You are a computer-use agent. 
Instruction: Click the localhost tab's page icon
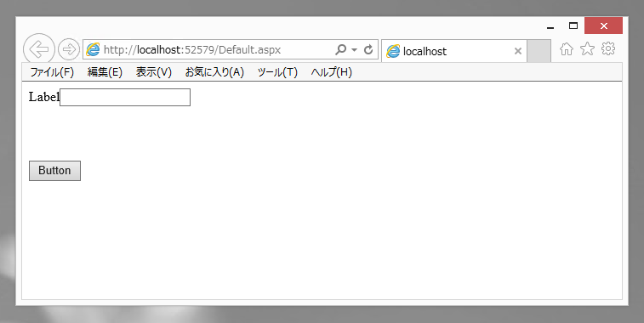point(393,51)
